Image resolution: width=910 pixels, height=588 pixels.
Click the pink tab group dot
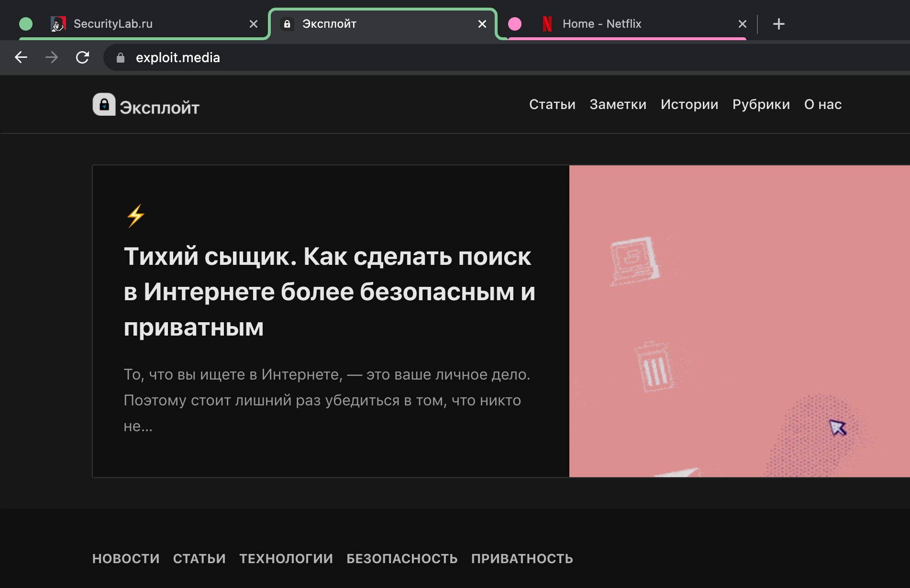[515, 24]
